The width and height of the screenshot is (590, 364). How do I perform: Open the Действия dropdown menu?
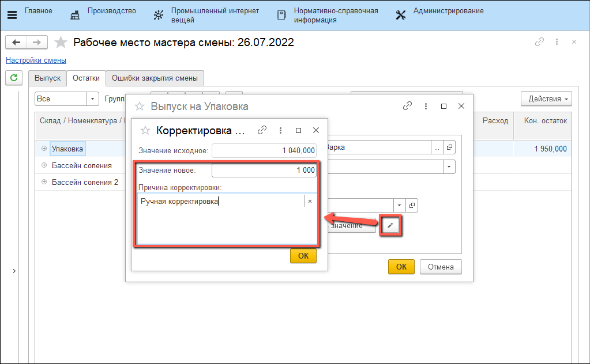[x=546, y=99]
